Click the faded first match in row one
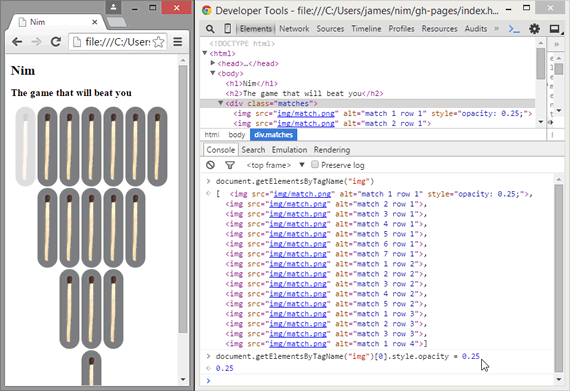This screenshot has height=391, width=570. tap(25, 146)
